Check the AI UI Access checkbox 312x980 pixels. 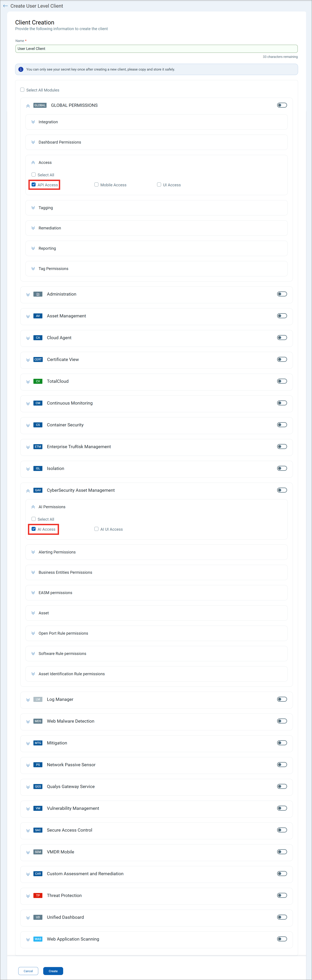pos(97,529)
